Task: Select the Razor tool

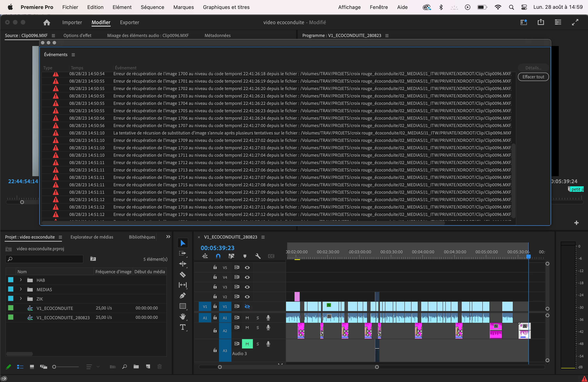Action: tap(183, 275)
